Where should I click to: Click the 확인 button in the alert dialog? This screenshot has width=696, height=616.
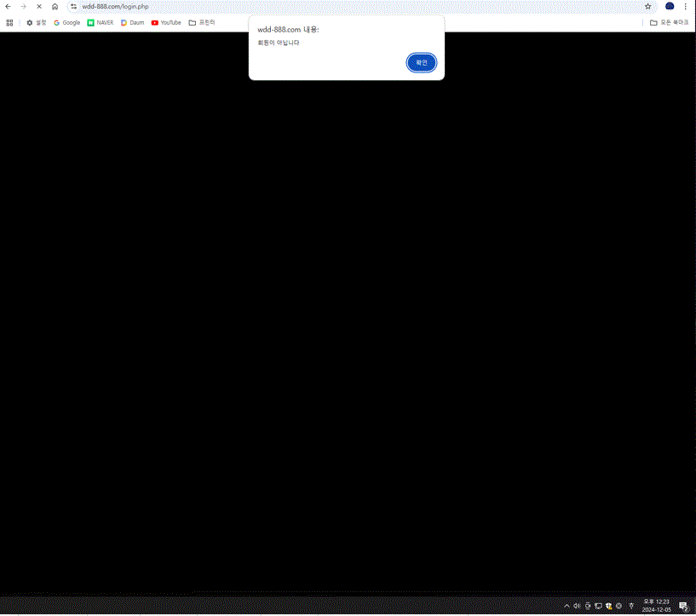[421, 62]
